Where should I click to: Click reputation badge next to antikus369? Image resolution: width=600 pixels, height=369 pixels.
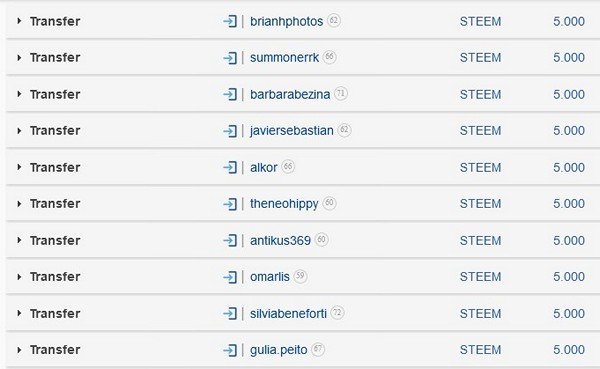[x=321, y=240]
